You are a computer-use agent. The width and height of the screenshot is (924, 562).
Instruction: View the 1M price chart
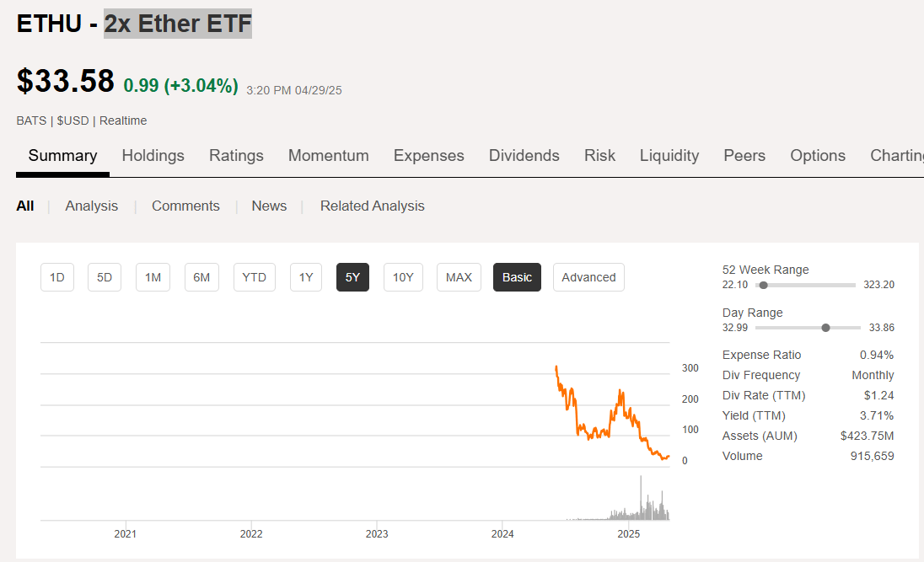pyautogui.click(x=153, y=277)
